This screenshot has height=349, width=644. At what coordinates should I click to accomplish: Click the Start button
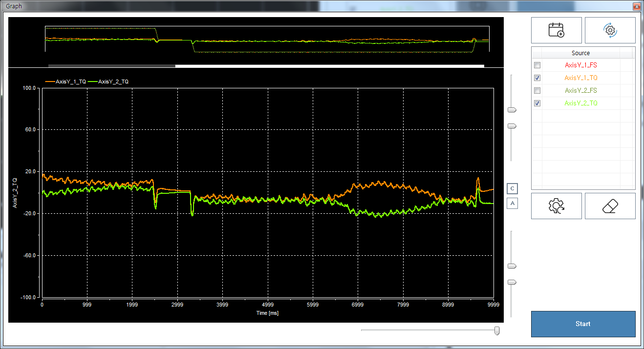583,324
